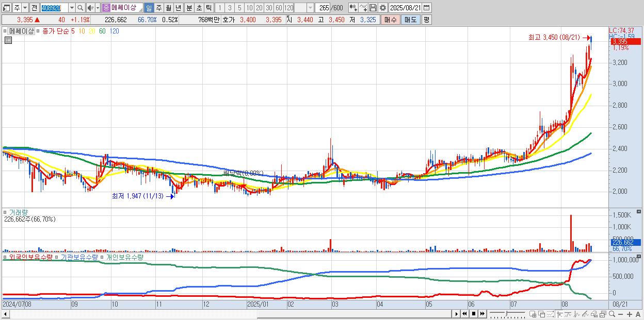Click the crosshair cursor icon in bottom toolbar
Viewport: 644px width, 320px height.
tap(559, 314)
